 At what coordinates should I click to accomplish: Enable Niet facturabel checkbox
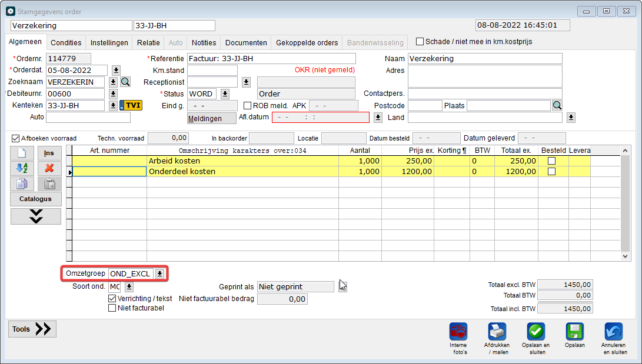112,308
